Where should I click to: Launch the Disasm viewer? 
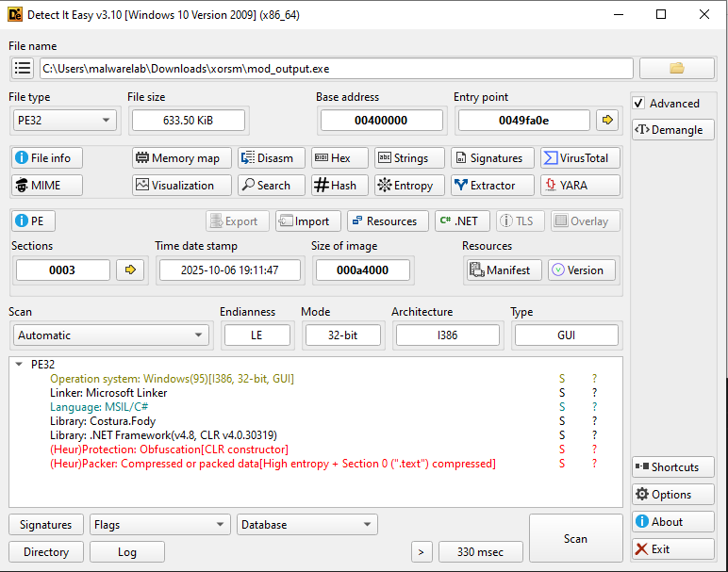271,158
